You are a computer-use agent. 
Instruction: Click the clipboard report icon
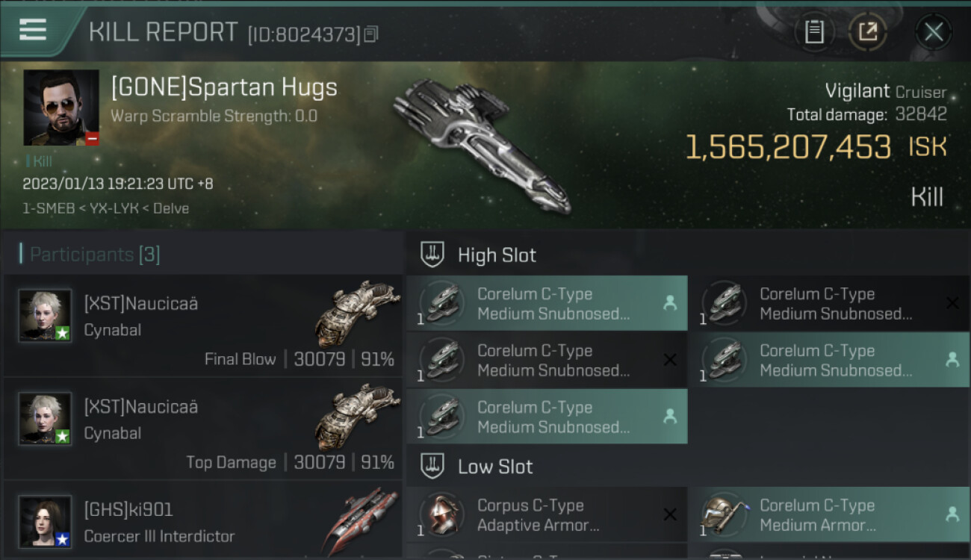coord(814,31)
